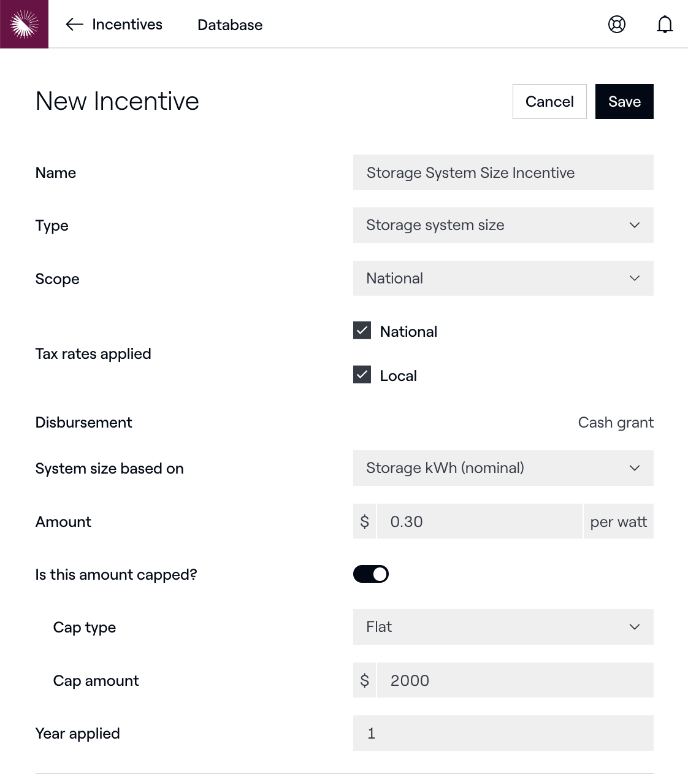Open the Type dropdown

tap(503, 225)
